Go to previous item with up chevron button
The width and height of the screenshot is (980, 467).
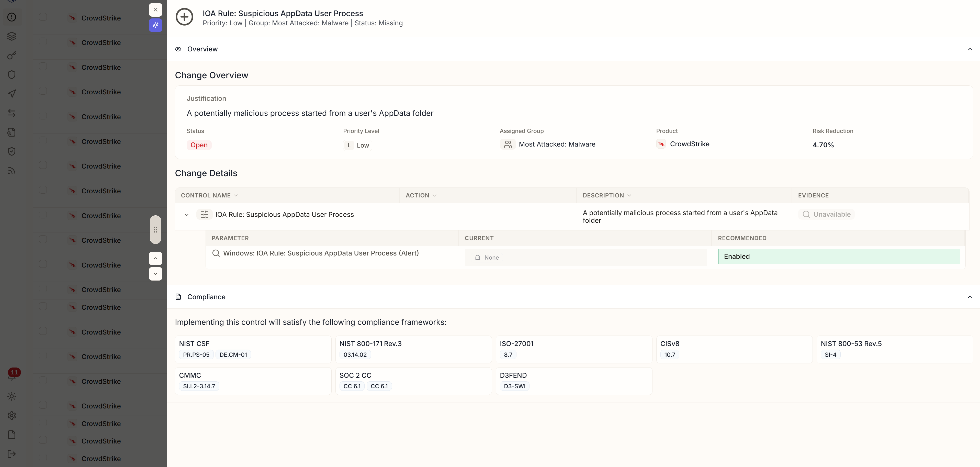point(155,258)
